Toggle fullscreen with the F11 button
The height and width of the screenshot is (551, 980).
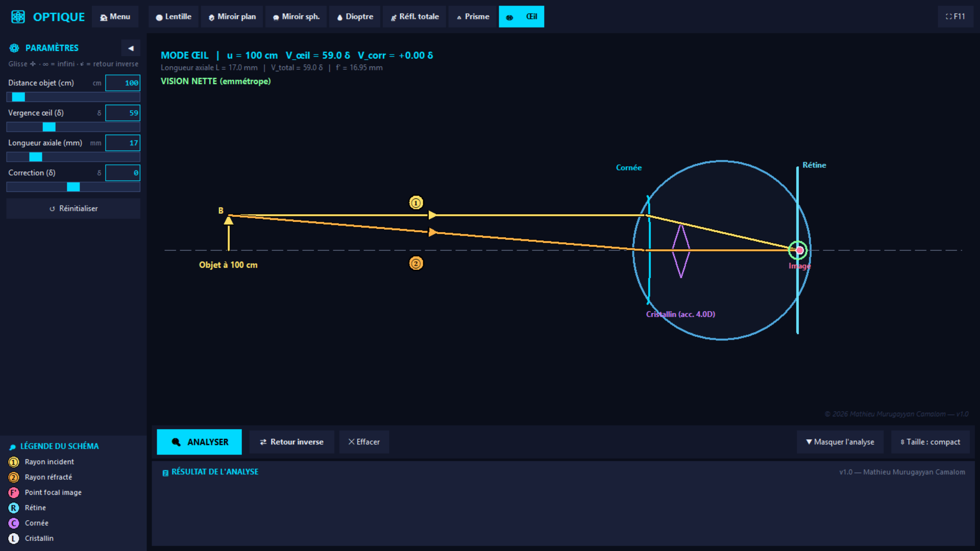click(955, 17)
